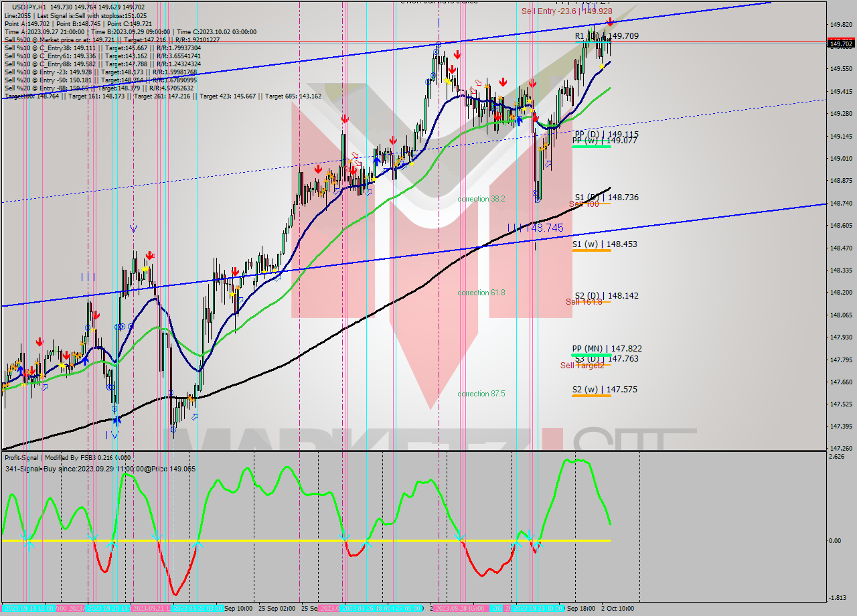Click the '2023.09.26 18:00' cyan time marker

[x=366, y=609]
